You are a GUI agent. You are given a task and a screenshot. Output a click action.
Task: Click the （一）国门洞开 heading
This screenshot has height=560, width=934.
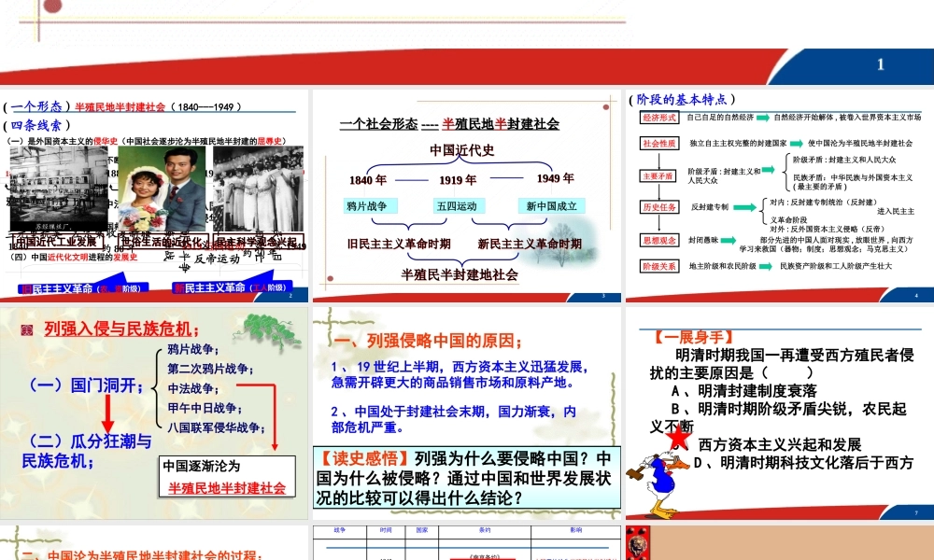[x=84, y=385]
